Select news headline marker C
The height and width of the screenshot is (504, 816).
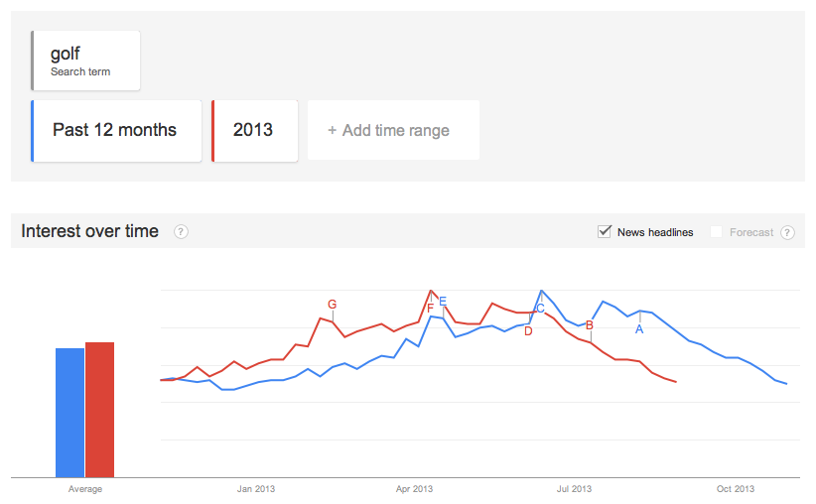[540, 309]
